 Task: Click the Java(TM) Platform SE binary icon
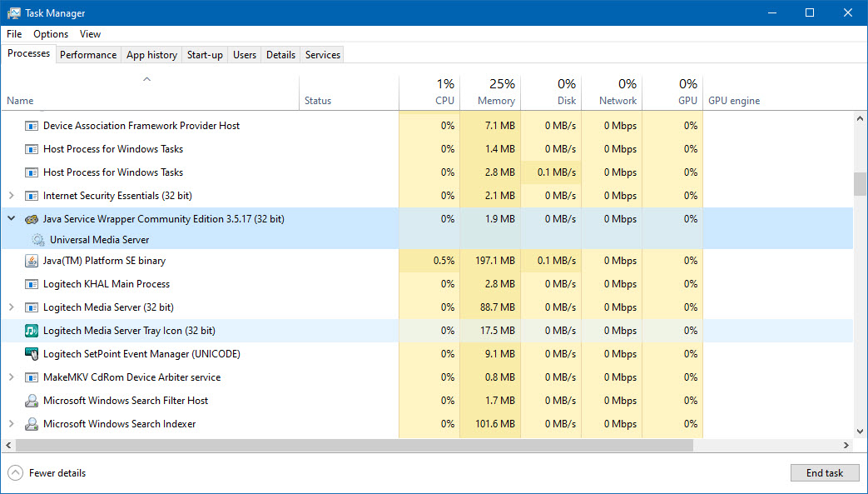coord(32,261)
